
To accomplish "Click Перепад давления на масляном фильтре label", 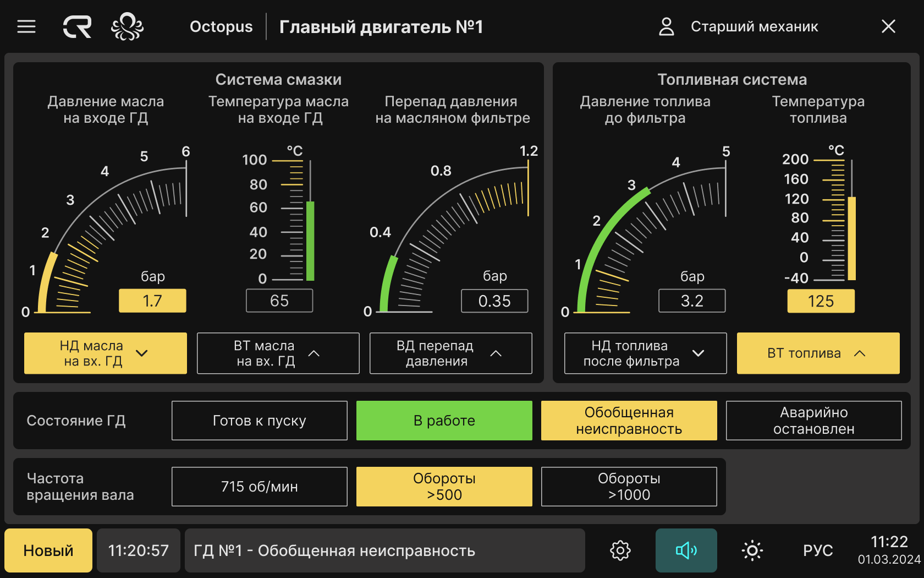I will (452, 110).
